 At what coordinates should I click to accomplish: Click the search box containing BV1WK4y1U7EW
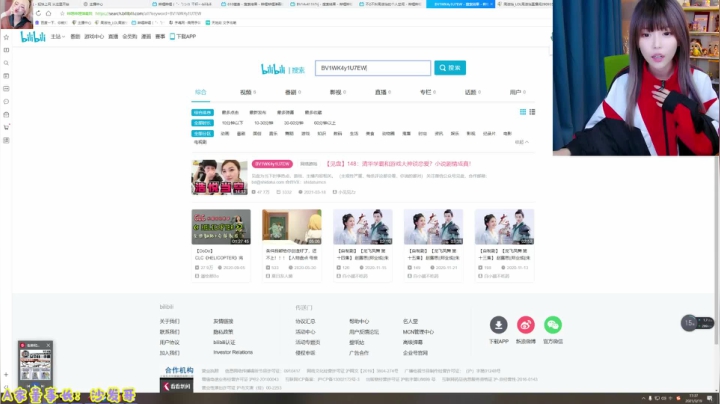[373, 68]
